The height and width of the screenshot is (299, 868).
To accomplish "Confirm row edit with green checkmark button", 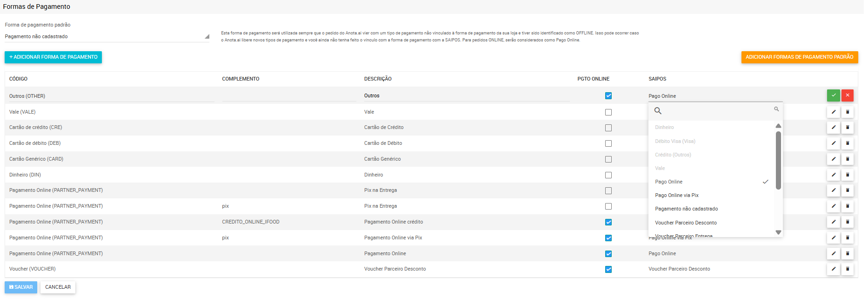I will click(833, 95).
